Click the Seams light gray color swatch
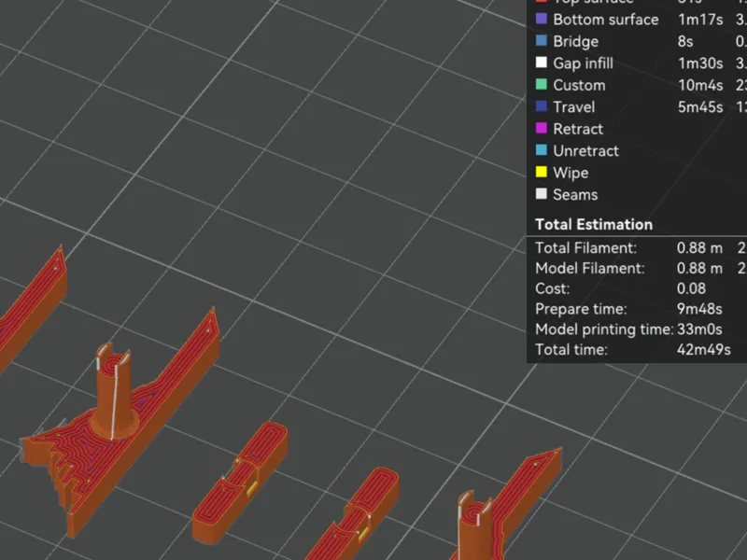 click(542, 194)
